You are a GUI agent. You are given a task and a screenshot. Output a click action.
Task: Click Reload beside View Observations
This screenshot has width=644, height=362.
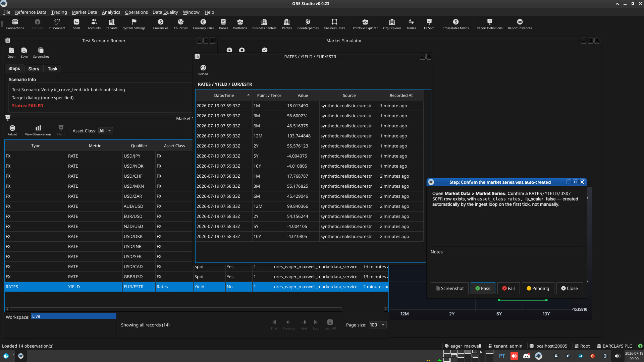point(12,130)
